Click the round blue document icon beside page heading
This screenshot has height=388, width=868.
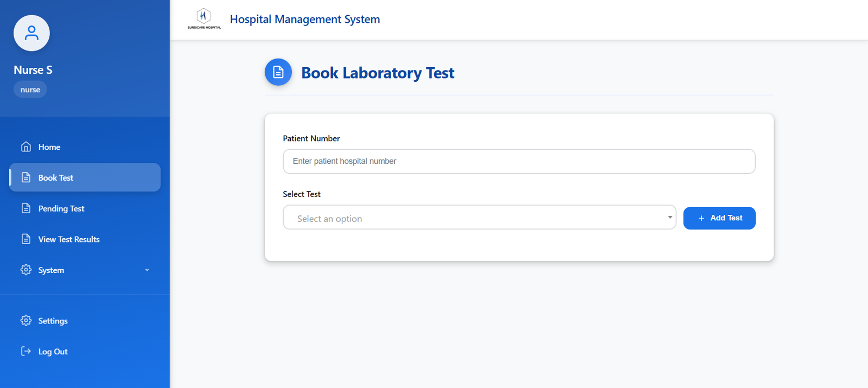[x=278, y=72]
